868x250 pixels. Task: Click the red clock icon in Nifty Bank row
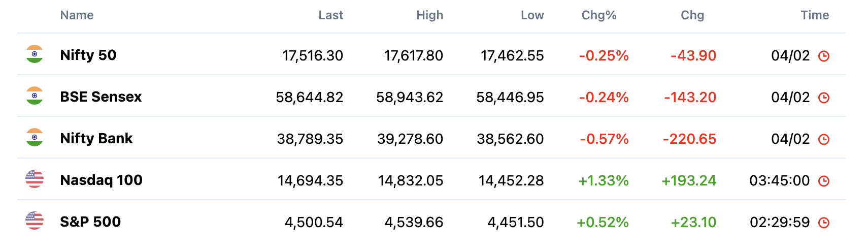pos(824,139)
